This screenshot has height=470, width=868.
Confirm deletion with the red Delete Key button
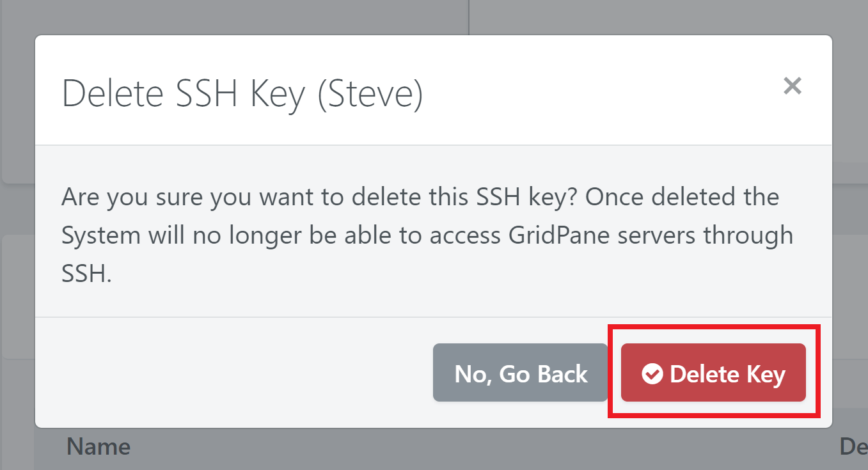pos(713,373)
